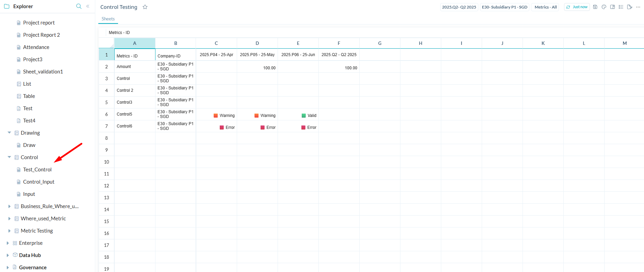Viewport: 644px width, 272px height.
Task: Toggle the side panel layout icon
Action: (612, 7)
